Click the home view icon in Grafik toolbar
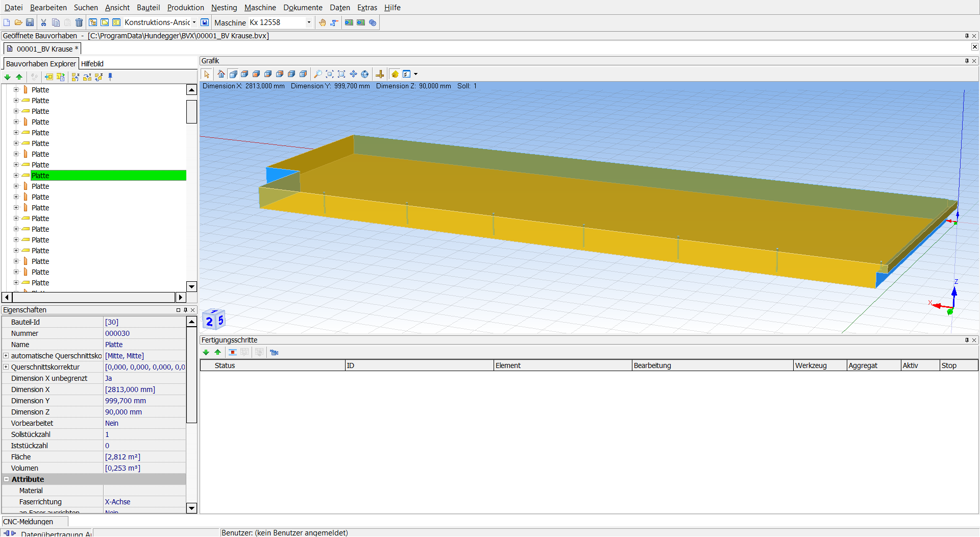 [x=221, y=74]
